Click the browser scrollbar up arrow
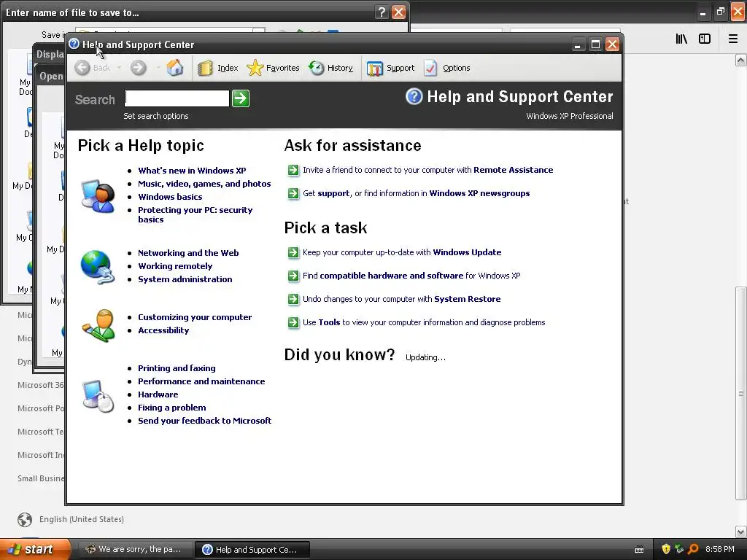 tap(741, 60)
